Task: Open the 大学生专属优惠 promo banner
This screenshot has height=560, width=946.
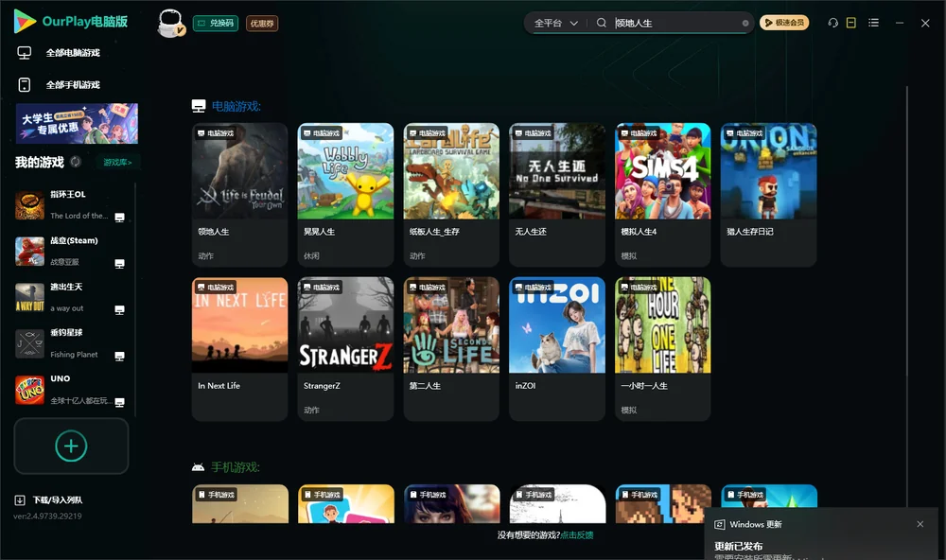Action: [77, 124]
